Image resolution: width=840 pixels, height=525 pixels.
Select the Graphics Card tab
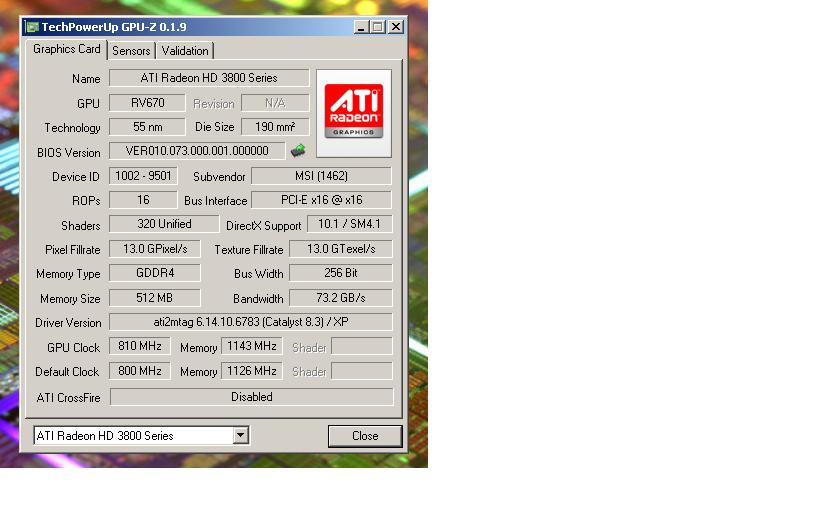(x=66, y=49)
